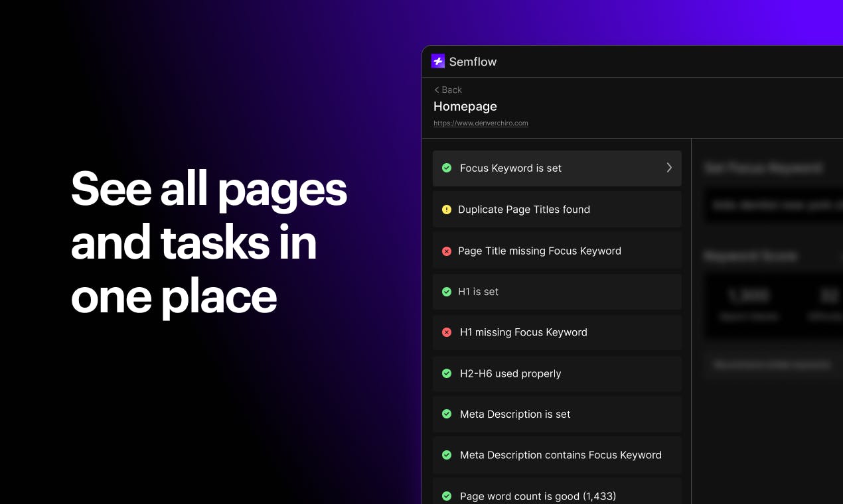
Task: Click green check icon beside Meta Description is set
Action: click(x=447, y=414)
